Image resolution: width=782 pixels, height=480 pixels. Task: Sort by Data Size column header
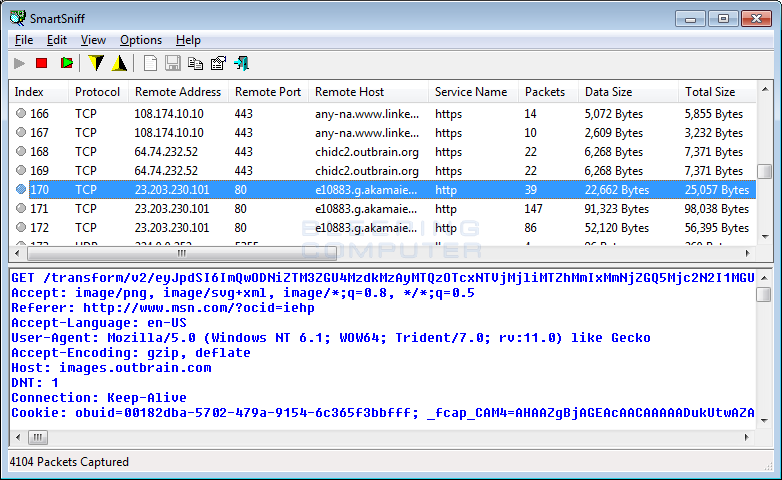pos(628,92)
